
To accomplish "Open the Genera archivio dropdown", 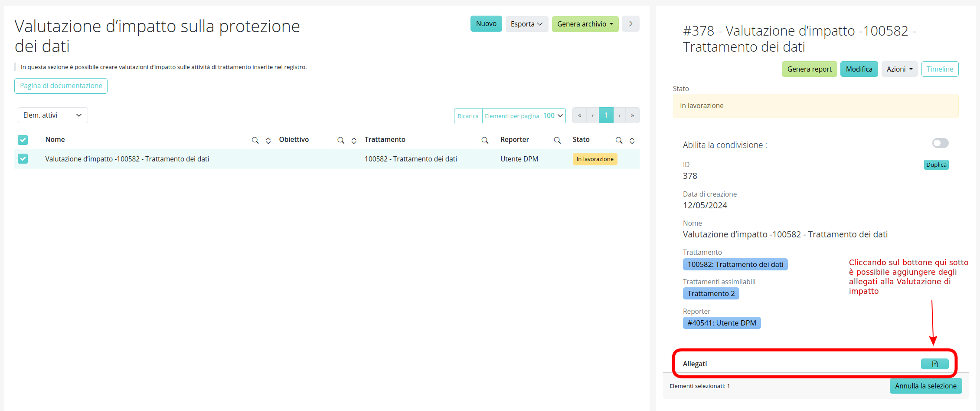I will point(585,24).
